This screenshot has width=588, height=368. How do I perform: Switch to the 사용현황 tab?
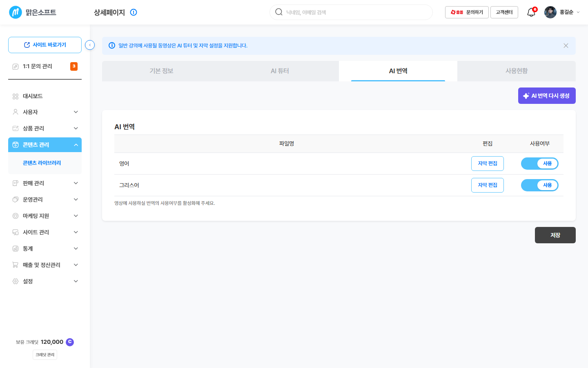coord(517,71)
